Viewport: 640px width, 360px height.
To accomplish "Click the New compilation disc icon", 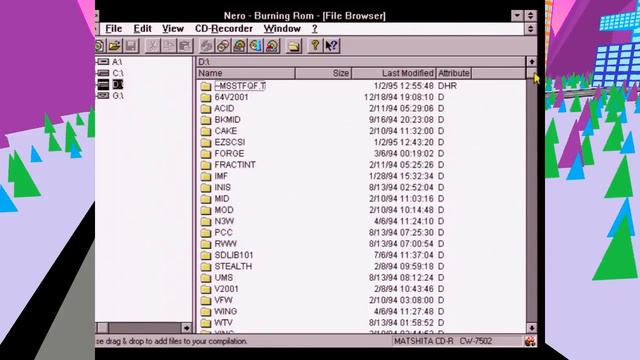I will (x=100, y=46).
